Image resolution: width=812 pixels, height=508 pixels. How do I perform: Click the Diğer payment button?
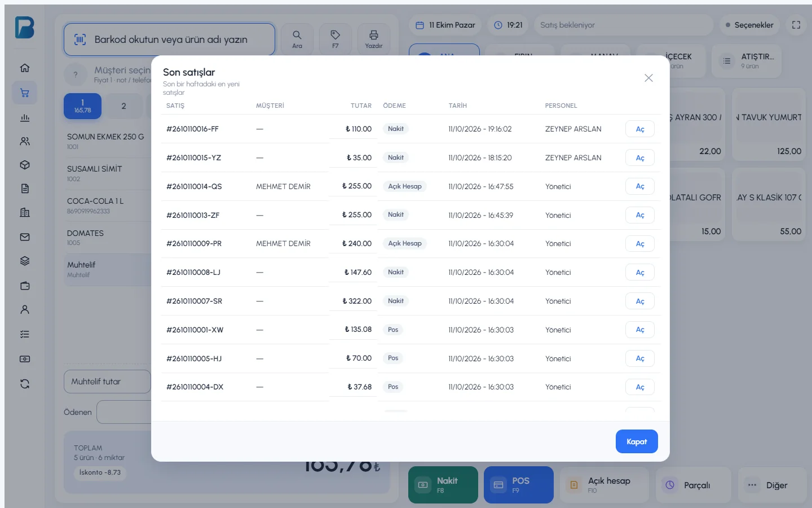point(773,485)
